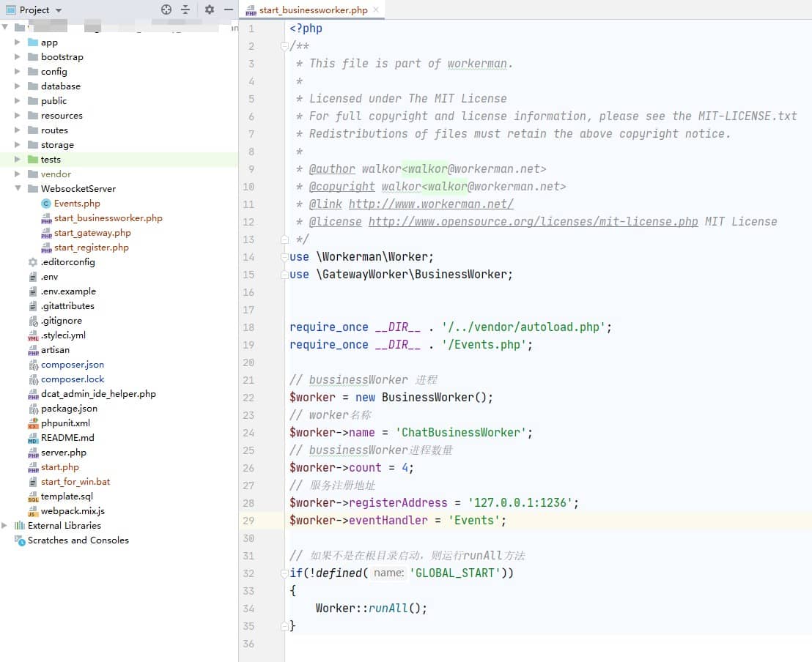Open the workerman.net hyperlink in comments

tap(431, 204)
